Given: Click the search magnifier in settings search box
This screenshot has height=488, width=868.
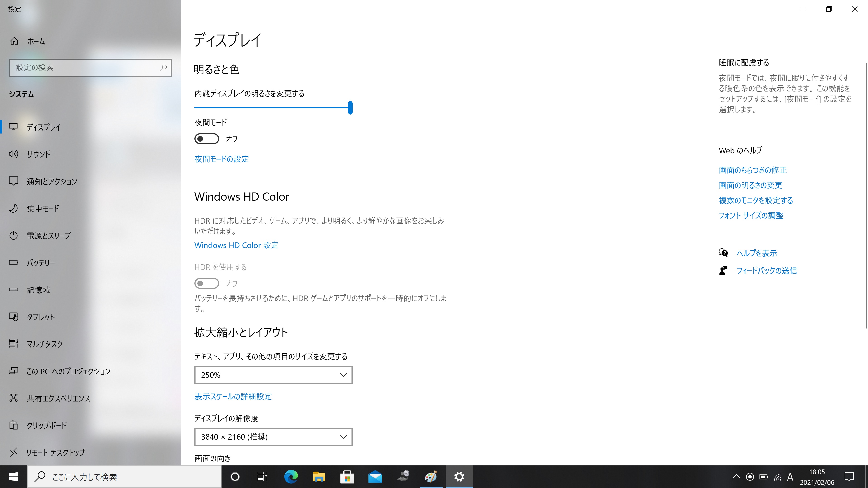Looking at the screenshot, I should tap(163, 68).
